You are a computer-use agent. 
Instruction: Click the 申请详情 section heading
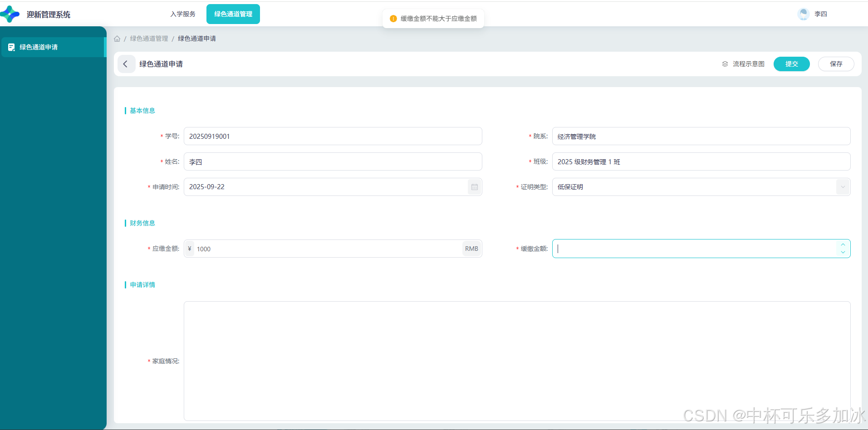pos(142,285)
